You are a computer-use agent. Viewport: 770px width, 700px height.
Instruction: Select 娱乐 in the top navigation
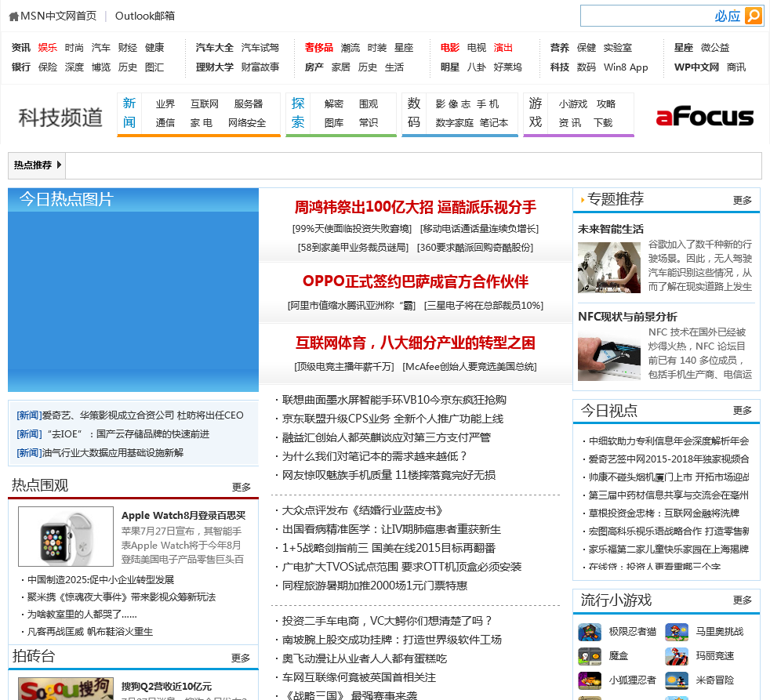[47, 48]
